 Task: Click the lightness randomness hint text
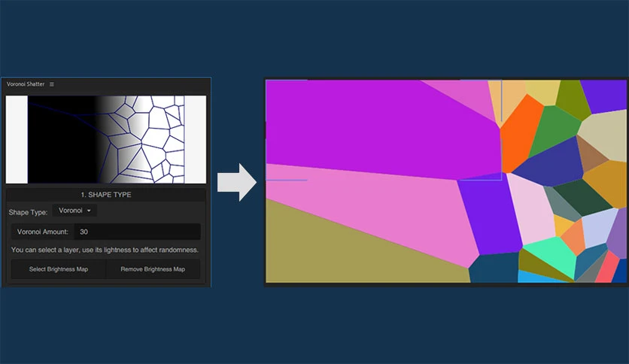tap(105, 250)
